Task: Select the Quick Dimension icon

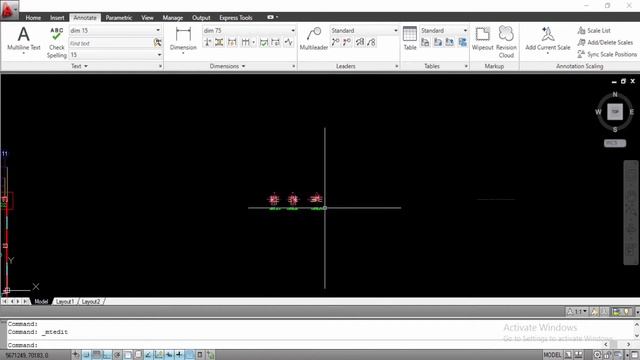Action: 232,42
